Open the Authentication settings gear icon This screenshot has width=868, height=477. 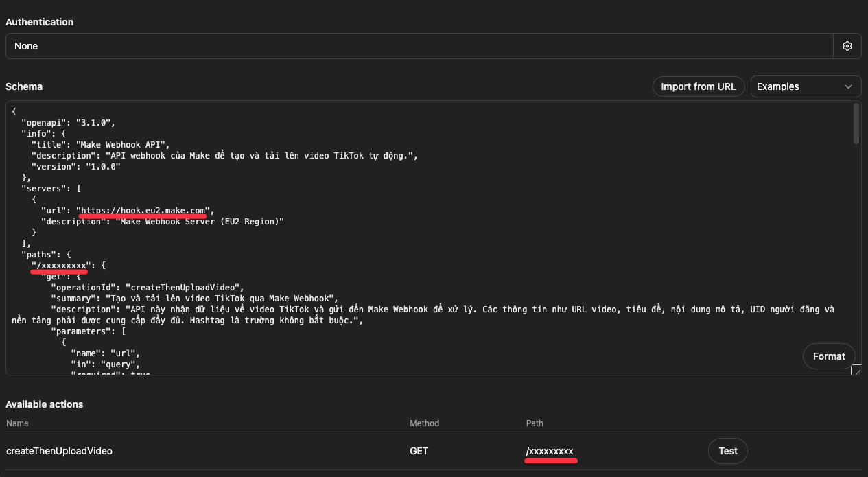847,46
